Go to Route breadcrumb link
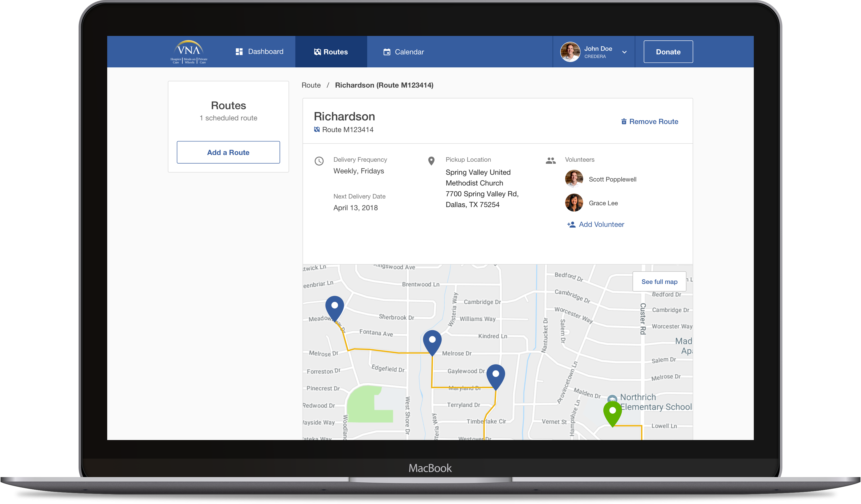The width and height of the screenshot is (861, 504). (x=311, y=85)
